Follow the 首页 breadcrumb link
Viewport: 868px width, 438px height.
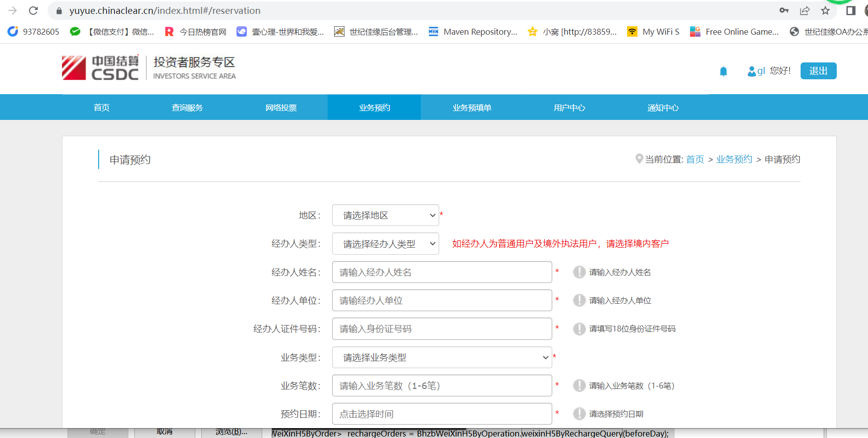coord(695,159)
